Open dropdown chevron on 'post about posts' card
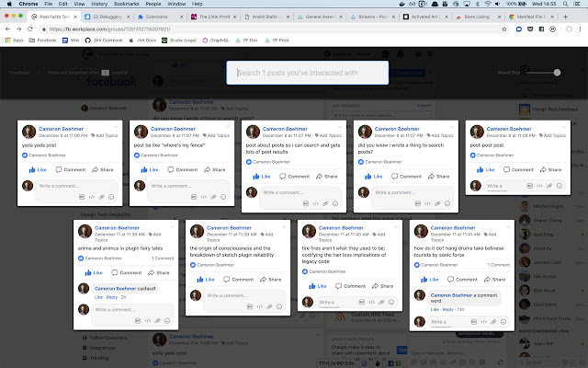This screenshot has height=368, width=588. pyautogui.click(x=340, y=127)
